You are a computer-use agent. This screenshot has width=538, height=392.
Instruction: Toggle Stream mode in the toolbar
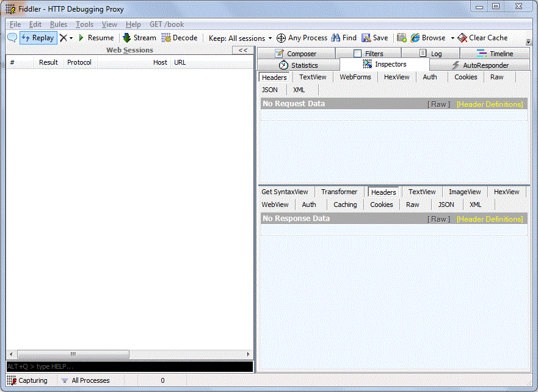(x=140, y=38)
